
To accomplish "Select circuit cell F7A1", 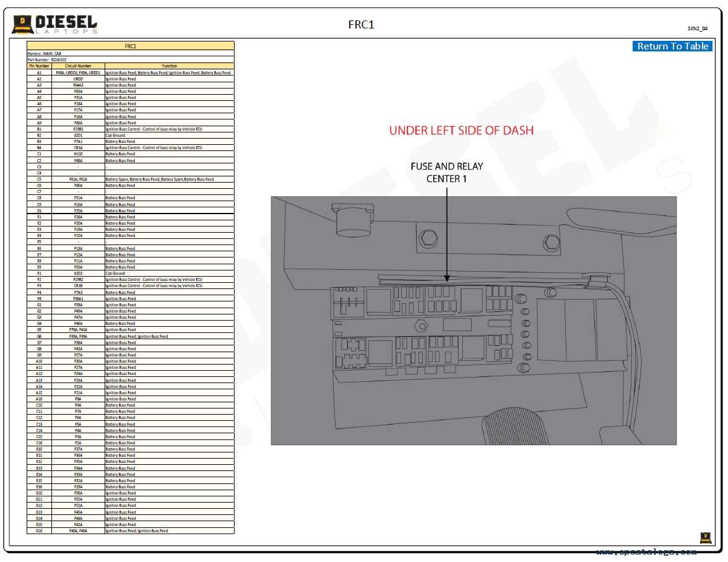I will (x=78, y=142).
